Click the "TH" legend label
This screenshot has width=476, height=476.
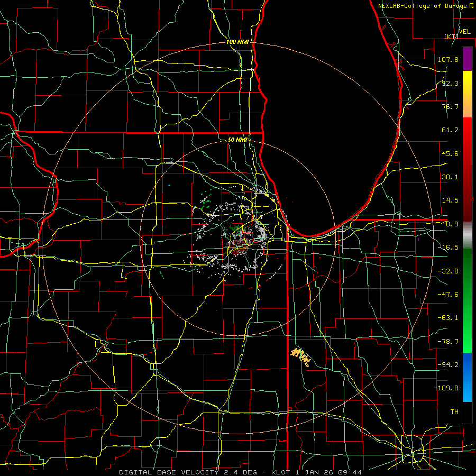(454, 412)
